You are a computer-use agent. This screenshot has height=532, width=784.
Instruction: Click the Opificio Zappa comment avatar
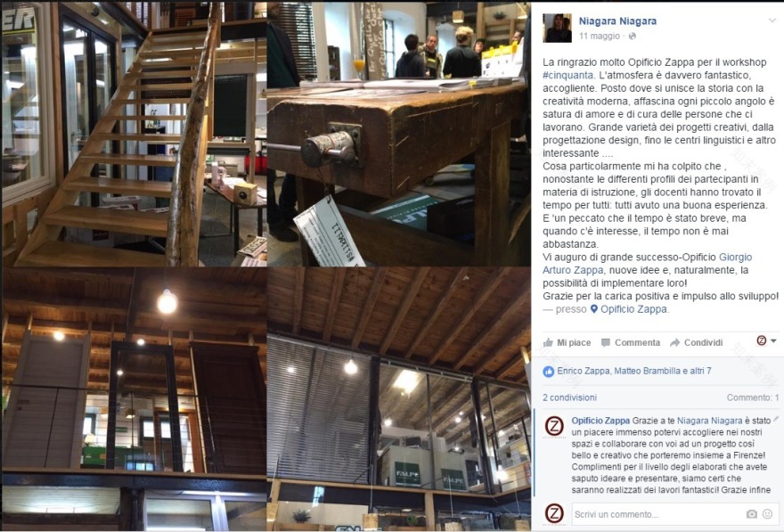tap(554, 427)
